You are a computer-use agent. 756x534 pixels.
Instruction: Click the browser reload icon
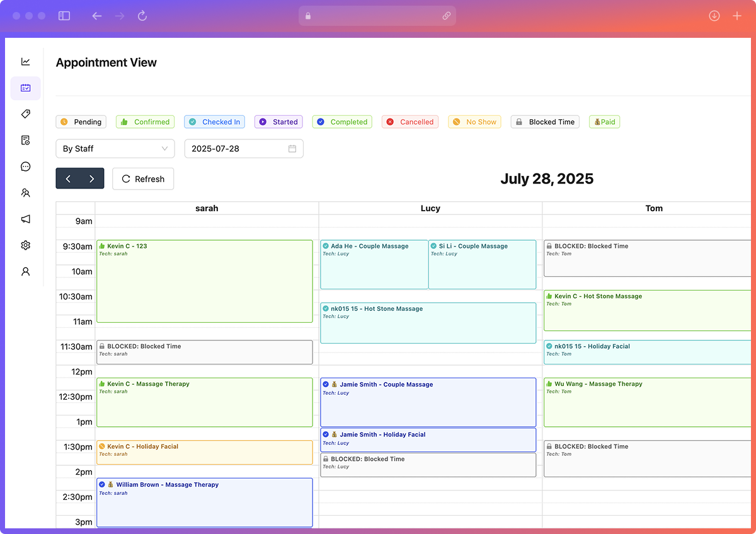coord(142,16)
